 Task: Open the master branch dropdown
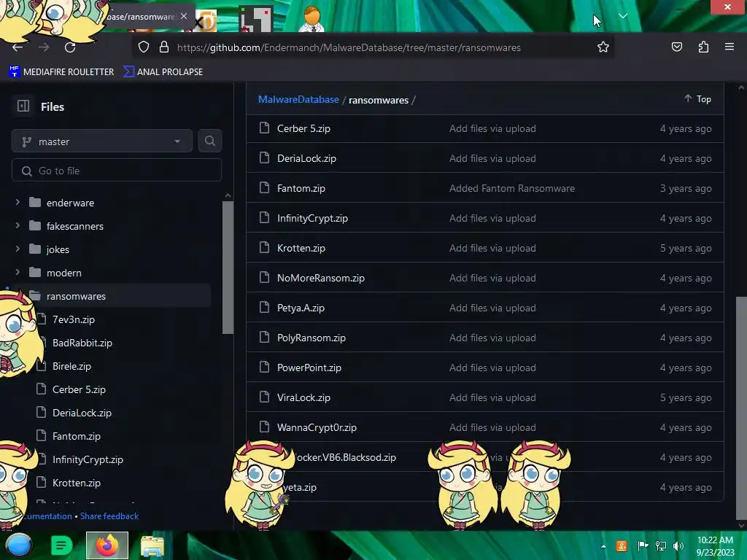click(102, 141)
